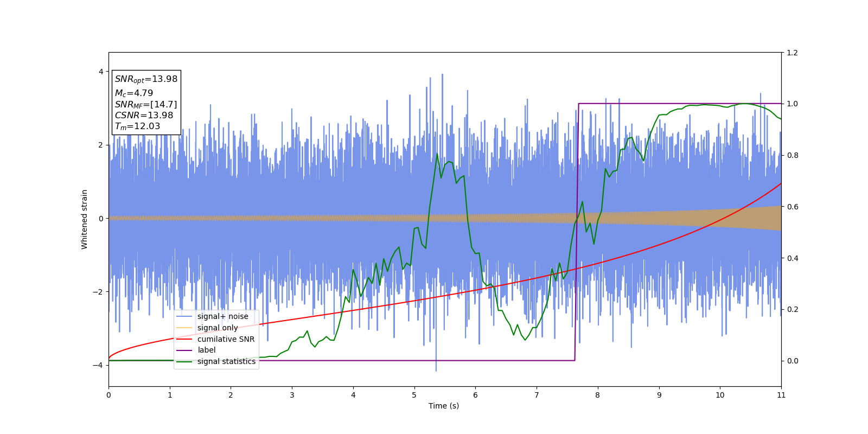
Task: Click right y-axis tick label 0.8
Action: (792, 155)
